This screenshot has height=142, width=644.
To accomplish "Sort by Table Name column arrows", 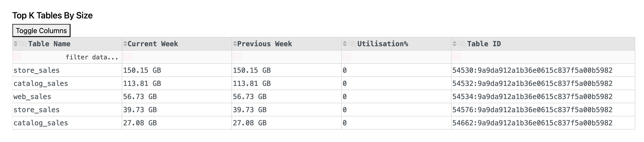I will (x=16, y=44).
